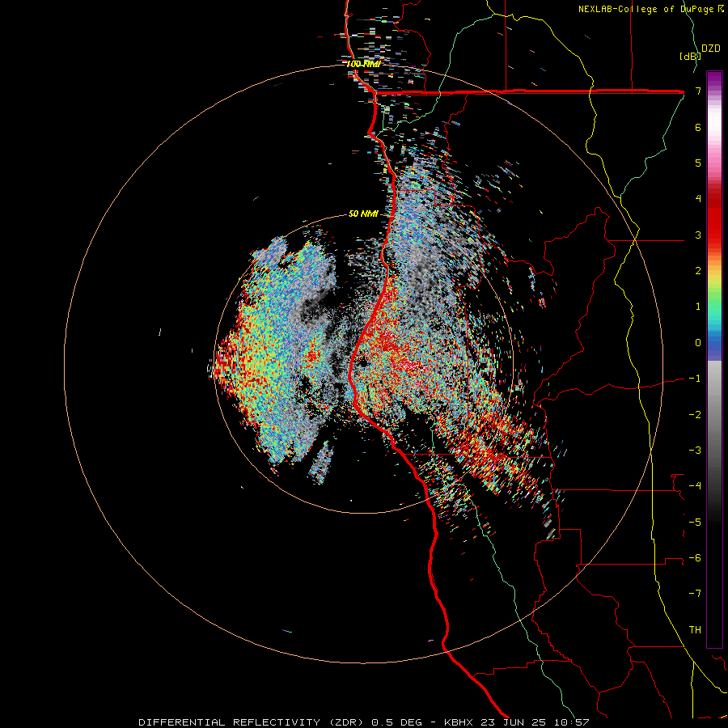Click the -2 value on color scale
This screenshot has width=728, height=728.
click(695, 415)
